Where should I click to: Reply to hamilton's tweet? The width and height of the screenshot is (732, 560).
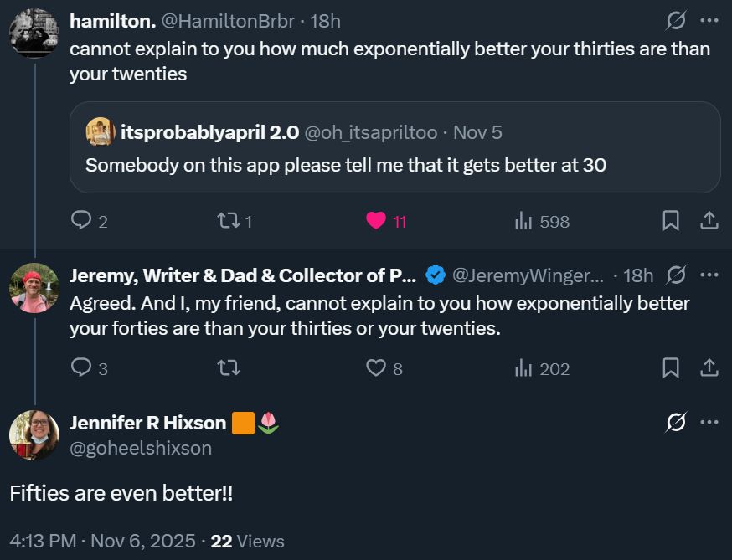[81, 220]
